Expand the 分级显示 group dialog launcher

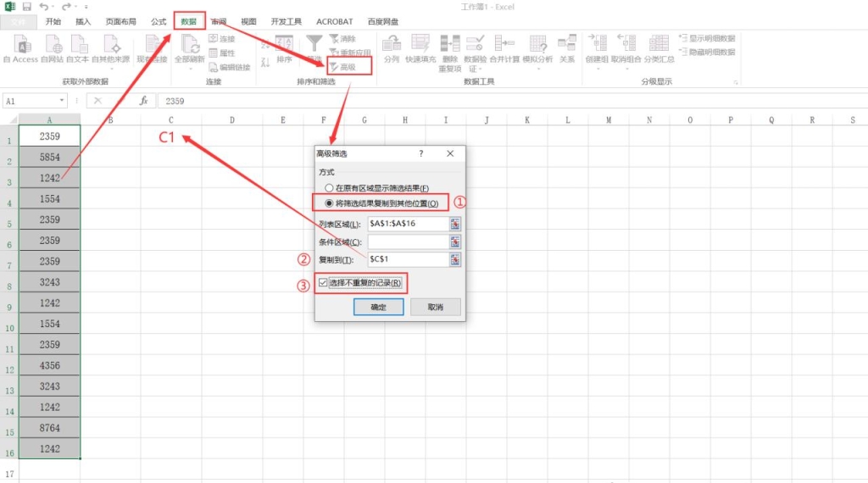pos(736,82)
